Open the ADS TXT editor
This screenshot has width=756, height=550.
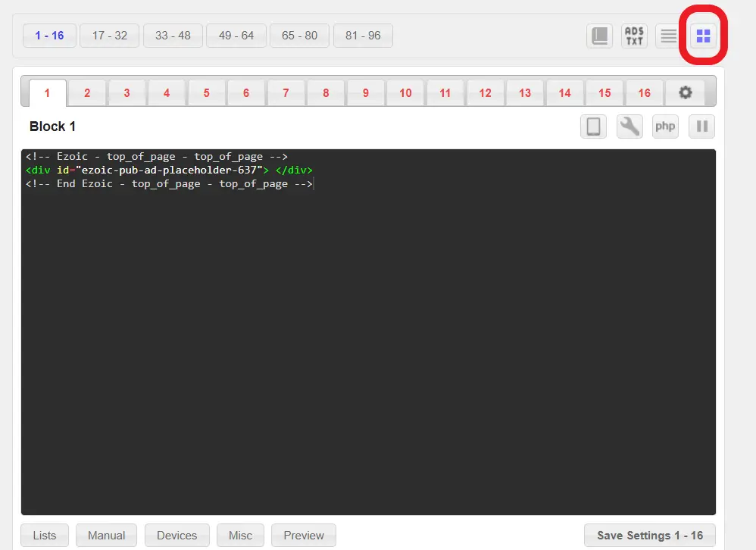[634, 36]
